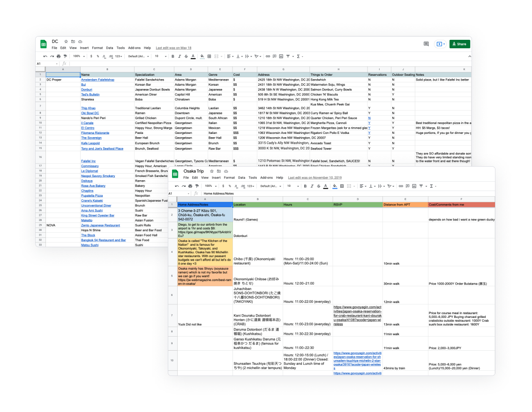Viewport: 532px width, 412px height.
Task: Format as currency in the DC toolbar
Action: click(91, 56)
